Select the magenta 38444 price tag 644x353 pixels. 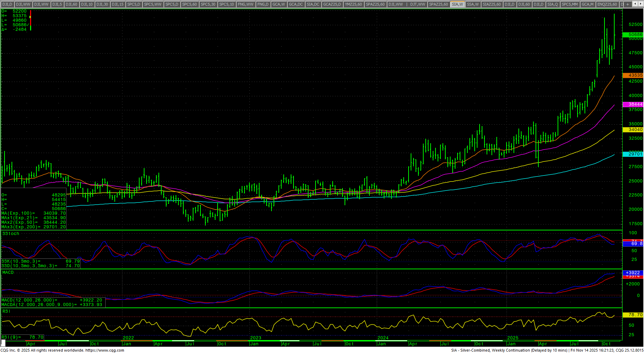pyautogui.click(x=633, y=104)
